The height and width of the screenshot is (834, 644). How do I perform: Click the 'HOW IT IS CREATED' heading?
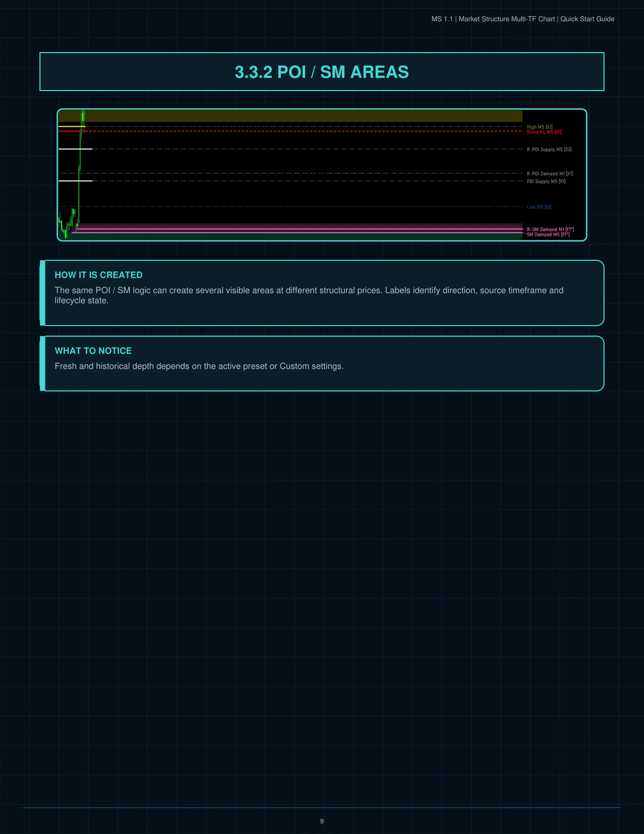[x=98, y=275]
